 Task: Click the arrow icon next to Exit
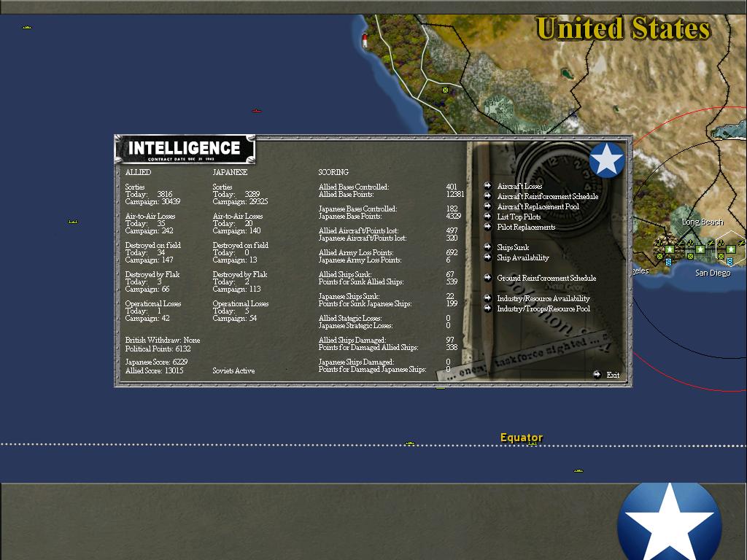point(597,375)
